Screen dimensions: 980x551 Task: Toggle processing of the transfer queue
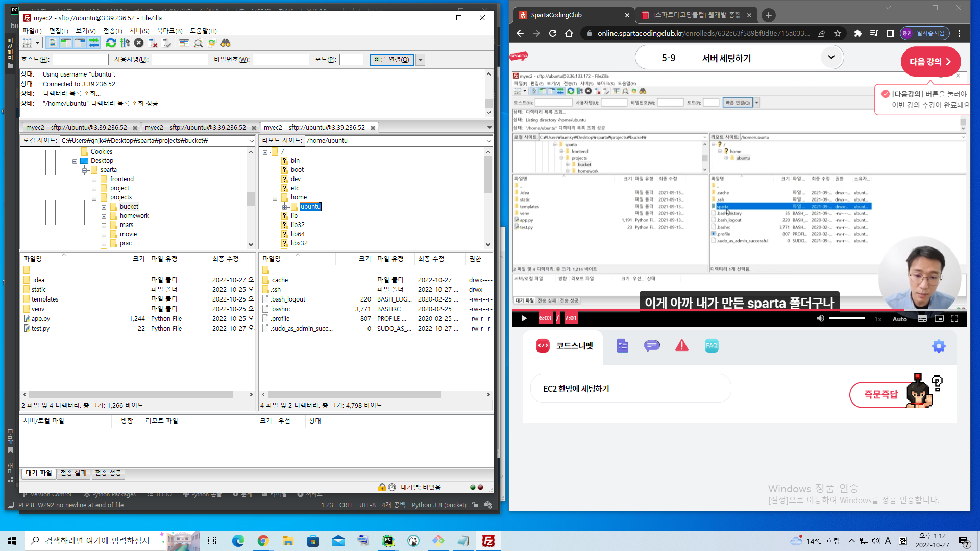(x=125, y=43)
